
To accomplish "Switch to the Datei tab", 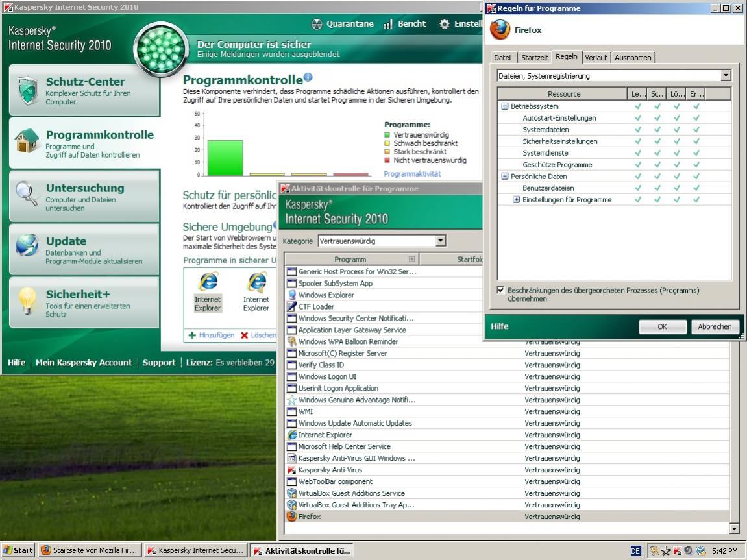I will click(502, 58).
